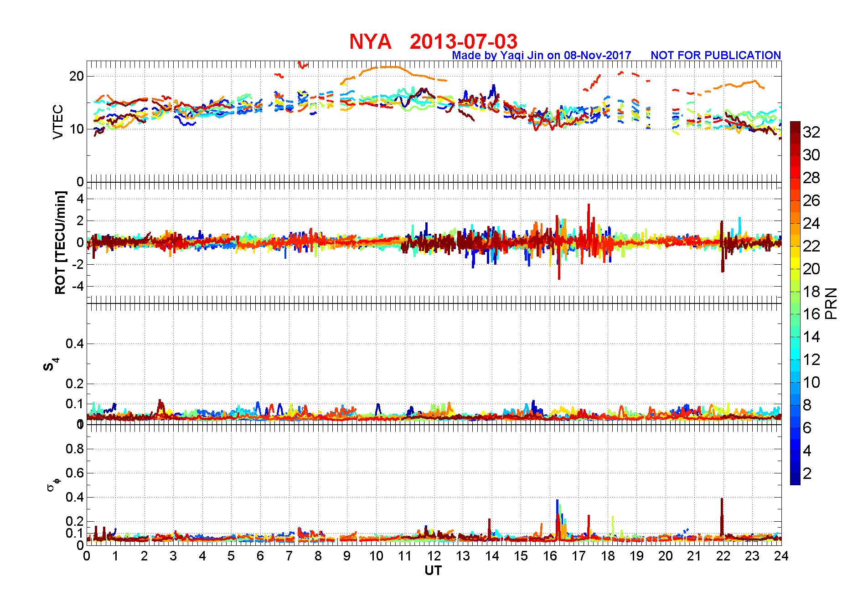Click the sigma phi y-axis tick 0.8
This screenshot has width=868, height=606.
point(75,449)
